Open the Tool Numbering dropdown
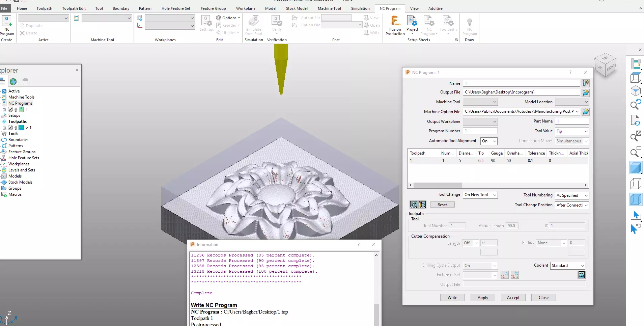 (572, 195)
